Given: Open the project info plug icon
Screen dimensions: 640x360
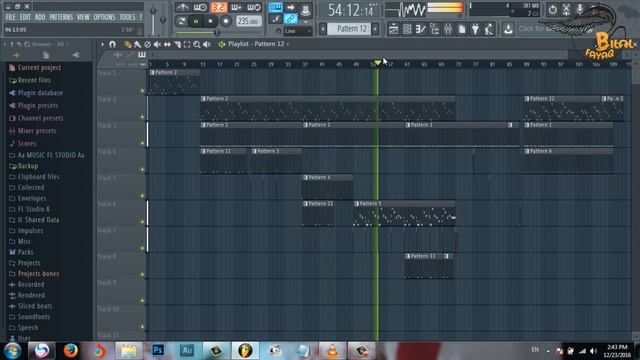Looking at the screenshot, I should click(x=476, y=29).
